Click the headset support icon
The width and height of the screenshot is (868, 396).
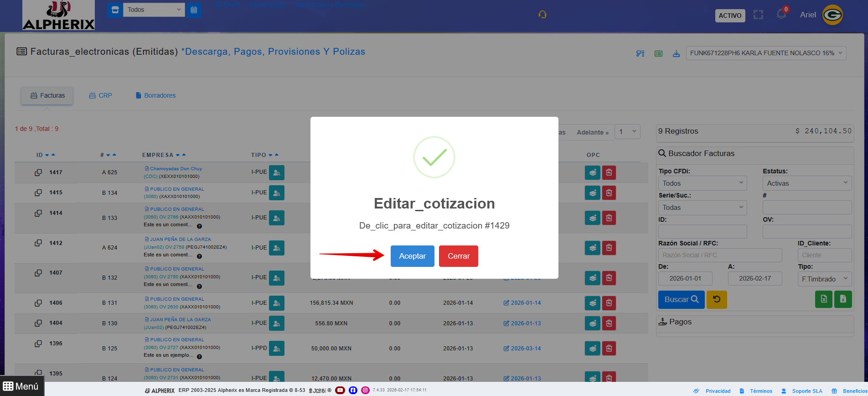click(x=542, y=15)
